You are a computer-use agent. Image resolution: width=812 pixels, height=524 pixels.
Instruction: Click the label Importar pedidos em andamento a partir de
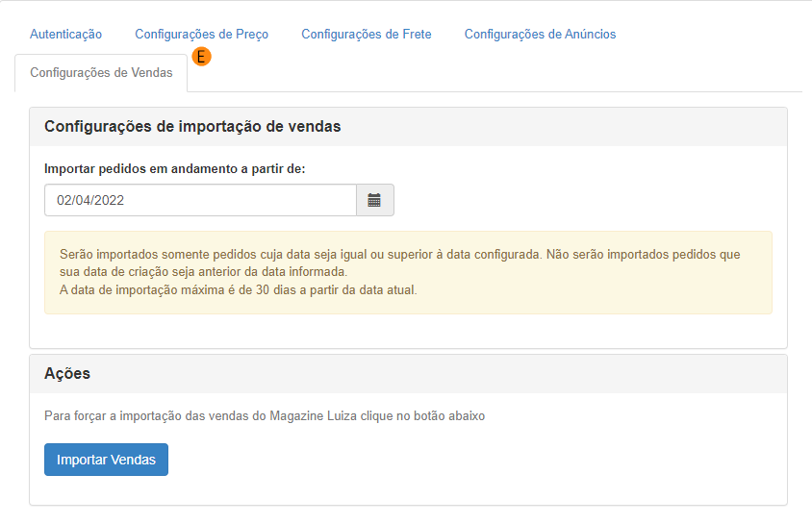(x=174, y=168)
